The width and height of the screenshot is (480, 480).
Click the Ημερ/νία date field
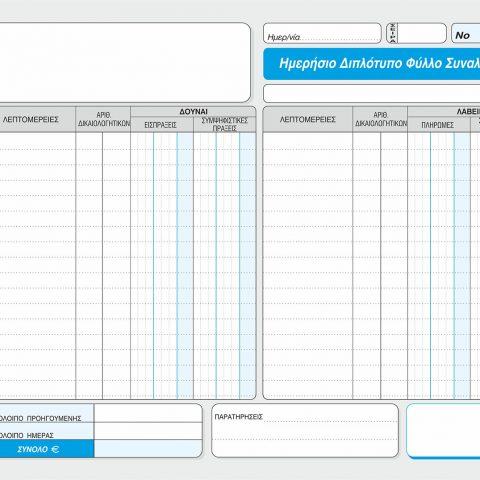pyautogui.click(x=322, y=33)
